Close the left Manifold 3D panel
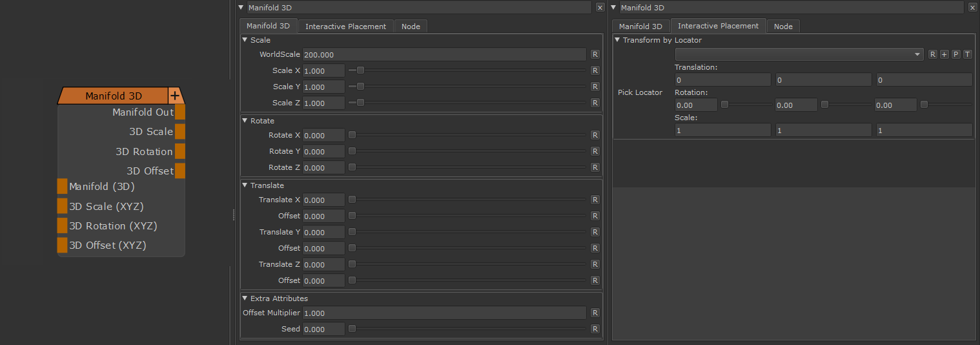The width and height of the screenshot is (980, 345). [600, 8]
